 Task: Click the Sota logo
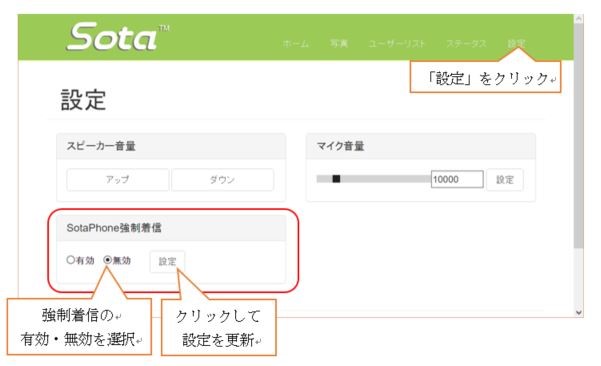point(117,37)
